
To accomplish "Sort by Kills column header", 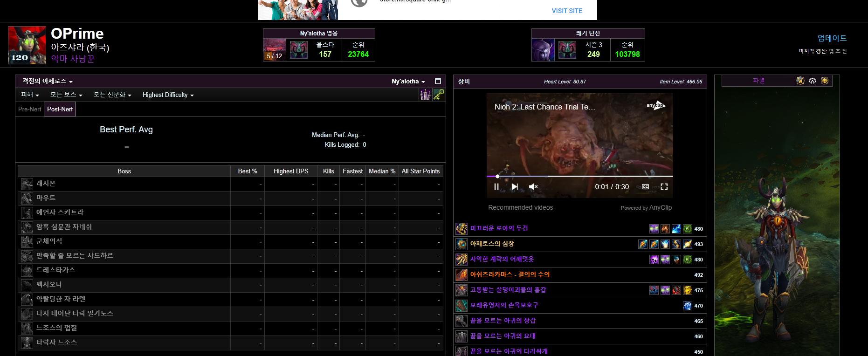I will click(329, 171).
